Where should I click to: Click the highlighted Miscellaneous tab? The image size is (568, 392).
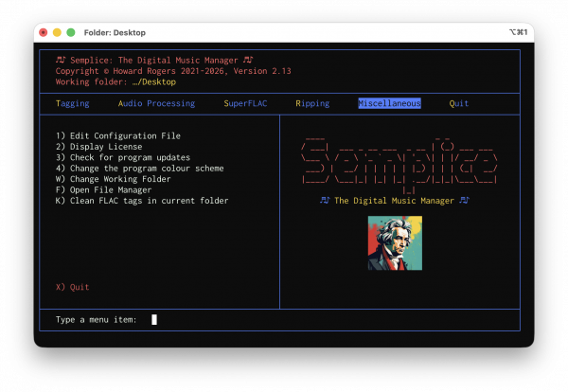coord(389,103)
